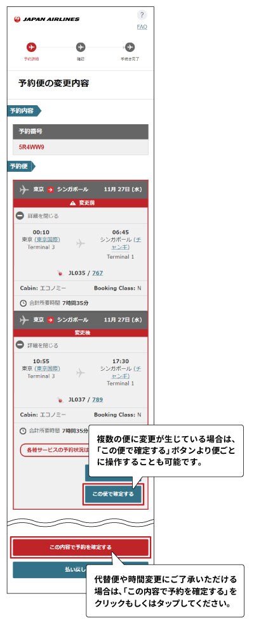Select the 確認 step airplane icon

81,47
